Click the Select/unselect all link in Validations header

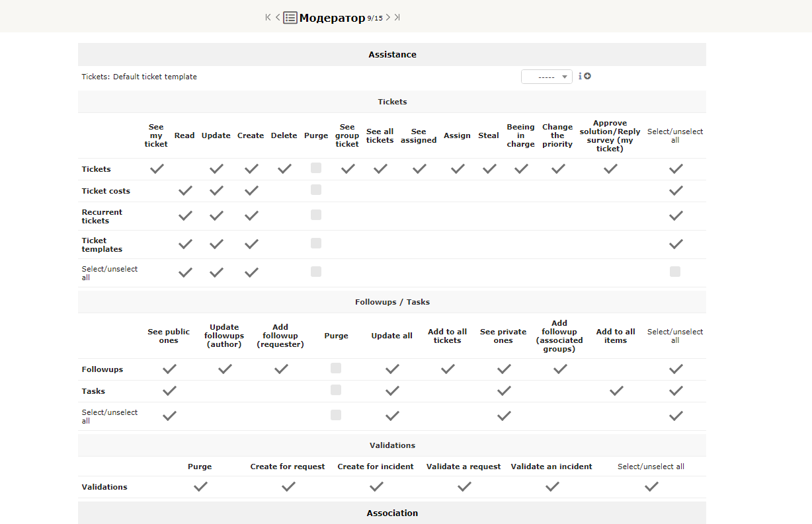pos(651,467)
